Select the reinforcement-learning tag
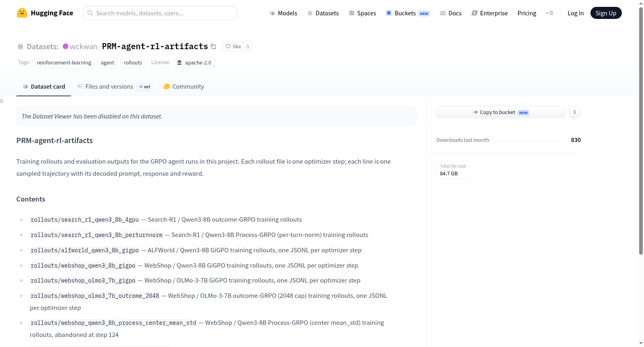 64,62
